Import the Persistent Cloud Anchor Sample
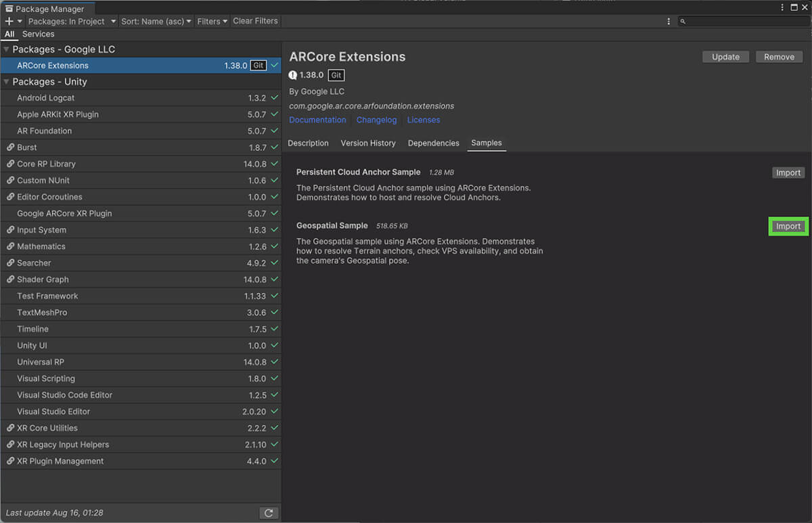Screen dimensions: 812x523 788,173
